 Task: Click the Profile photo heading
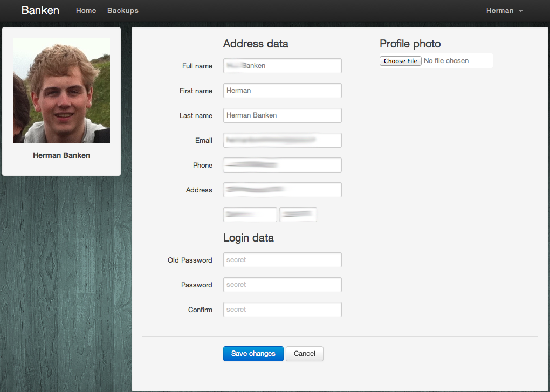[x=410, y=44]
